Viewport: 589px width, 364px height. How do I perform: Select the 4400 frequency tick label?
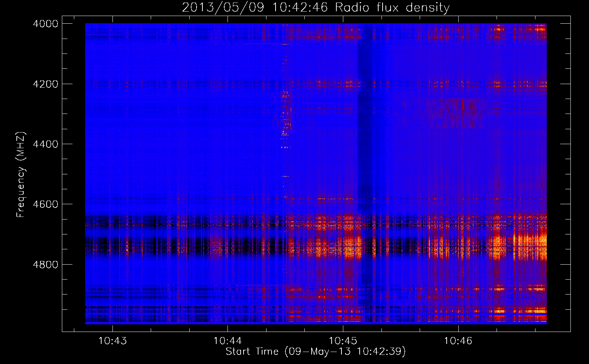click(x=46, y=144)
